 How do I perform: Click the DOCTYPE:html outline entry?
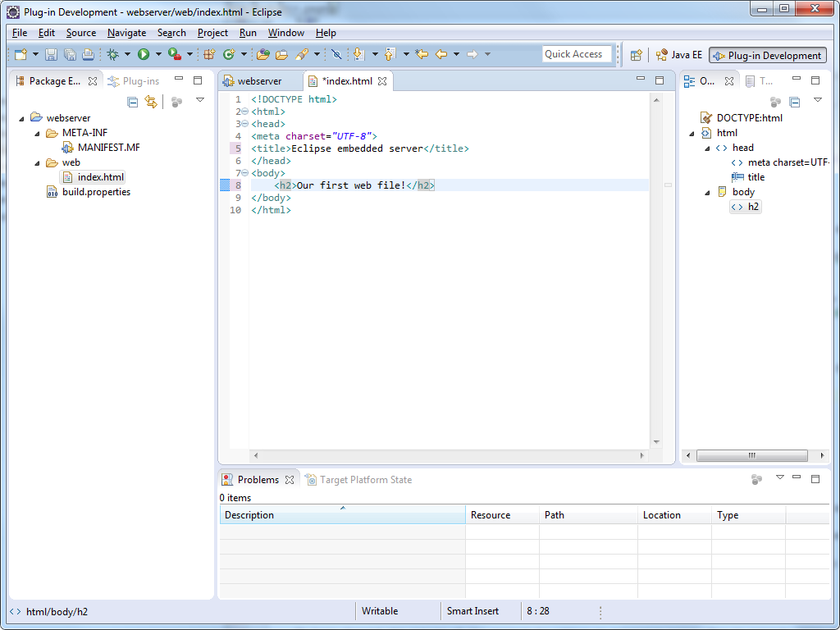tap(742, 118)
